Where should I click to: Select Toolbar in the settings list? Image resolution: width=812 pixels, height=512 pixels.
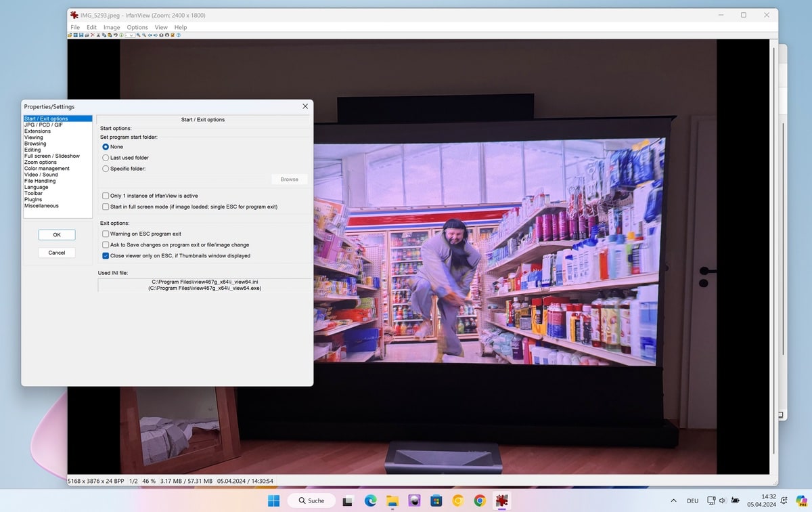(x=58, y=193)
